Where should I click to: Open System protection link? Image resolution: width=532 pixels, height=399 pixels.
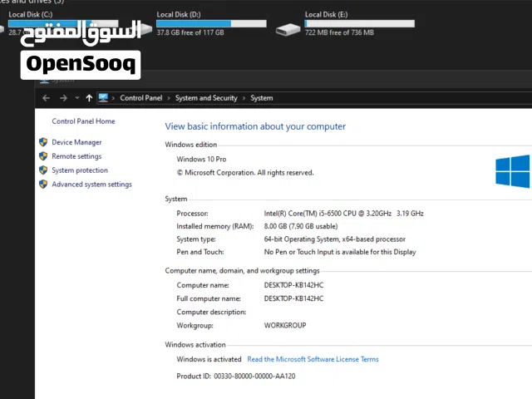[80, 170]
